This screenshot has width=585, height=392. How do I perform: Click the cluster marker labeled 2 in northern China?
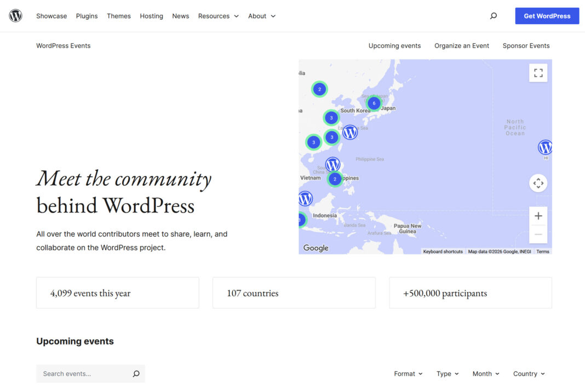pos(319,89)
